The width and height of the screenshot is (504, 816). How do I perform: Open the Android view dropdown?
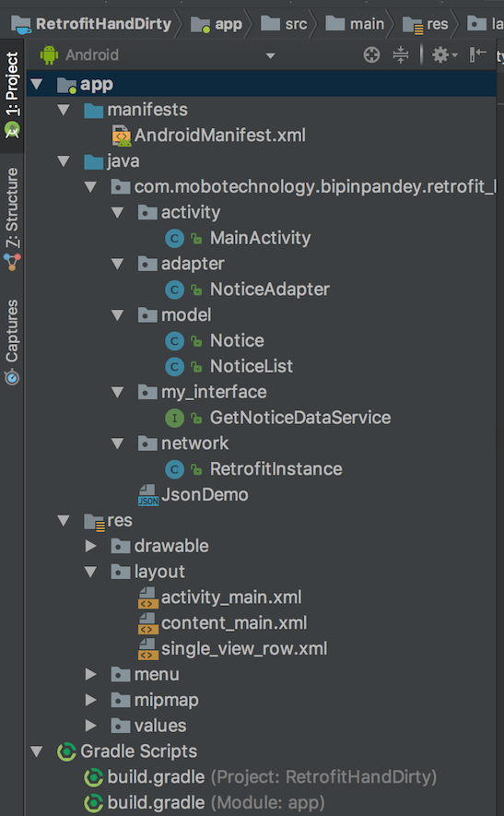270,55
